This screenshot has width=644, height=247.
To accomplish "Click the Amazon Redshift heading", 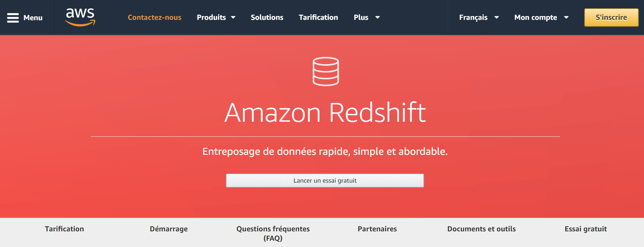I will click(325, 113).
